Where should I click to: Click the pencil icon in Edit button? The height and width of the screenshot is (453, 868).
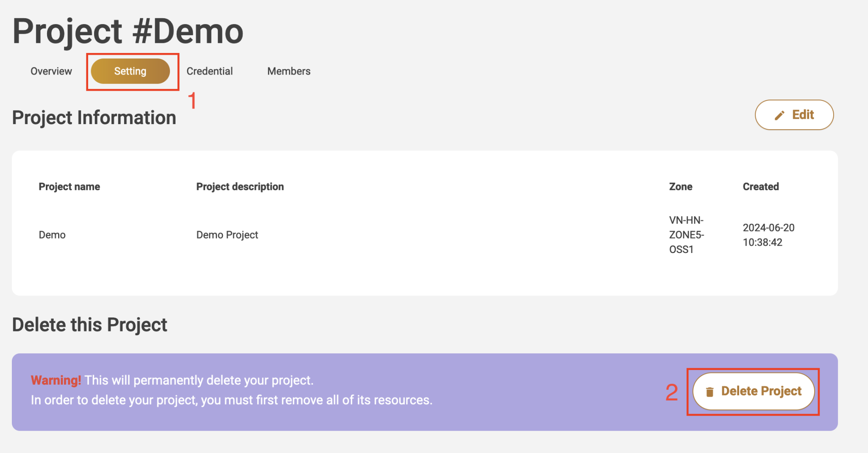(x=779, y=115)
